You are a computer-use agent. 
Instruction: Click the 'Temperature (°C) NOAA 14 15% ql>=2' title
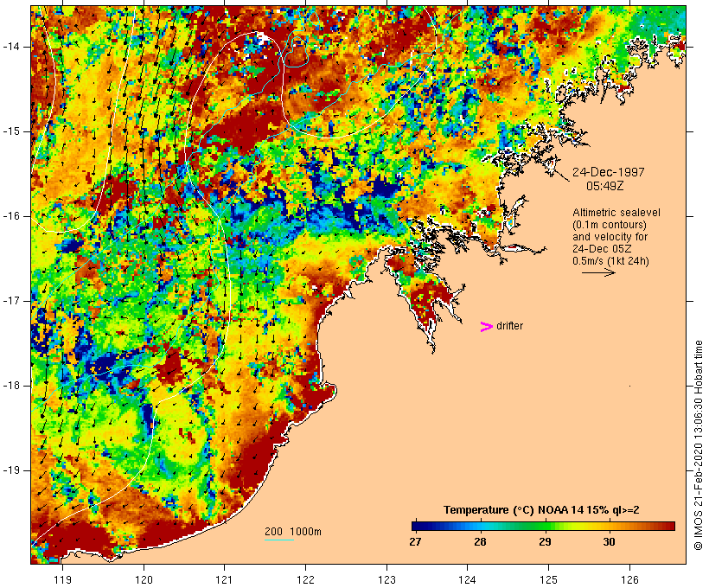[x=541, y=510]
